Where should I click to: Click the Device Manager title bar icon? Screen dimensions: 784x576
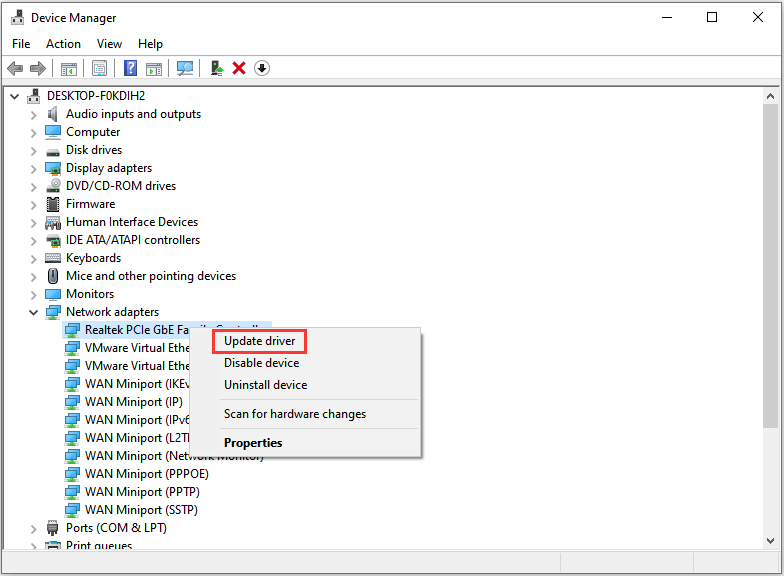18,18
